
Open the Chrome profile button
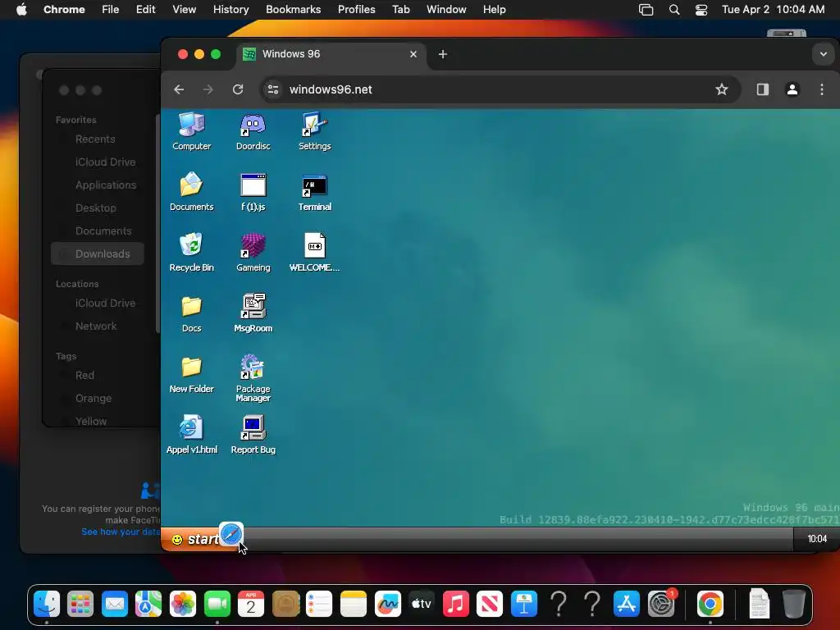[792, 89]
